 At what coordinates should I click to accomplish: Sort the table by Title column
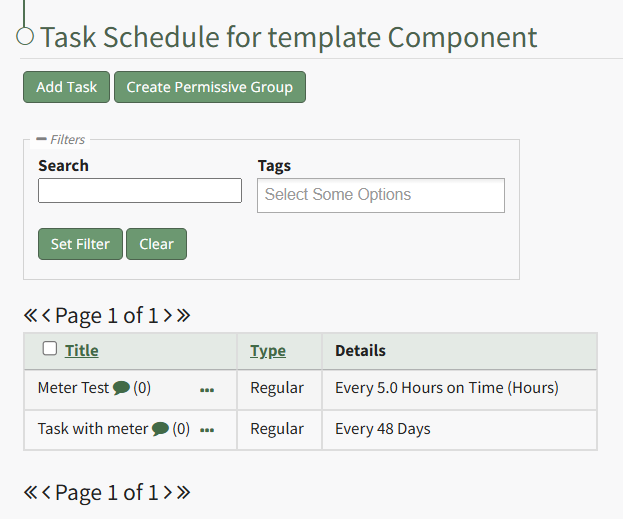(82, 350)
